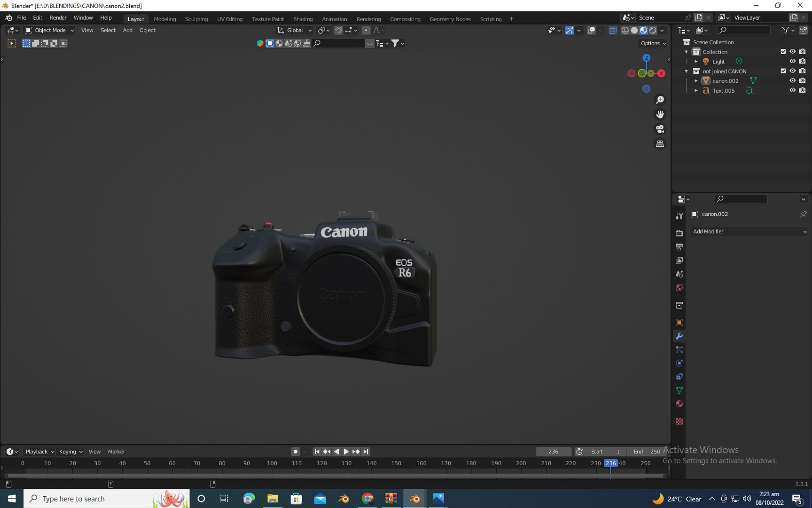Open the Playback menu in the timeline
This screenshot has width=812, height=508.
pyautogui.click(x=39, y=452)
